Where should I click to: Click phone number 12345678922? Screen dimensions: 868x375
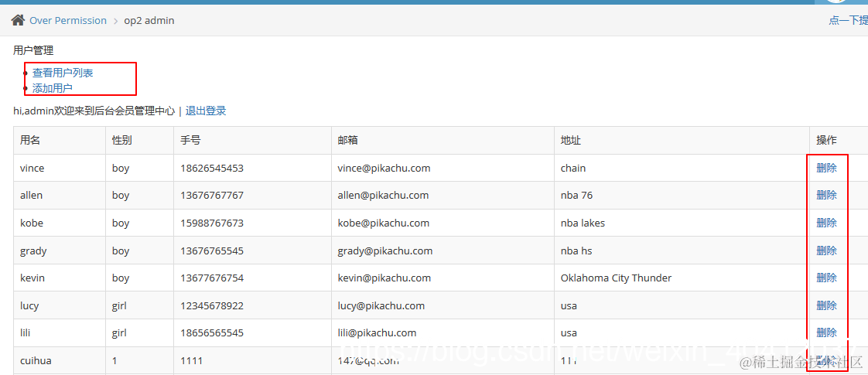click(211, 305)
